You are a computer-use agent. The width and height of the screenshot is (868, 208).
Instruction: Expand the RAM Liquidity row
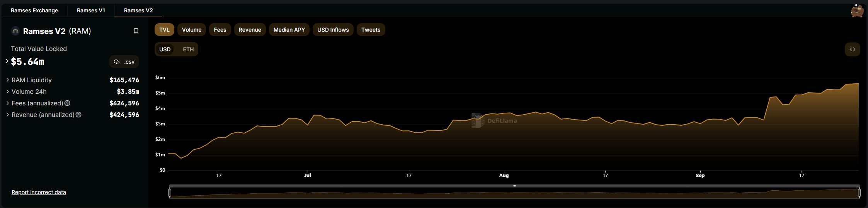tap(8, 80)
